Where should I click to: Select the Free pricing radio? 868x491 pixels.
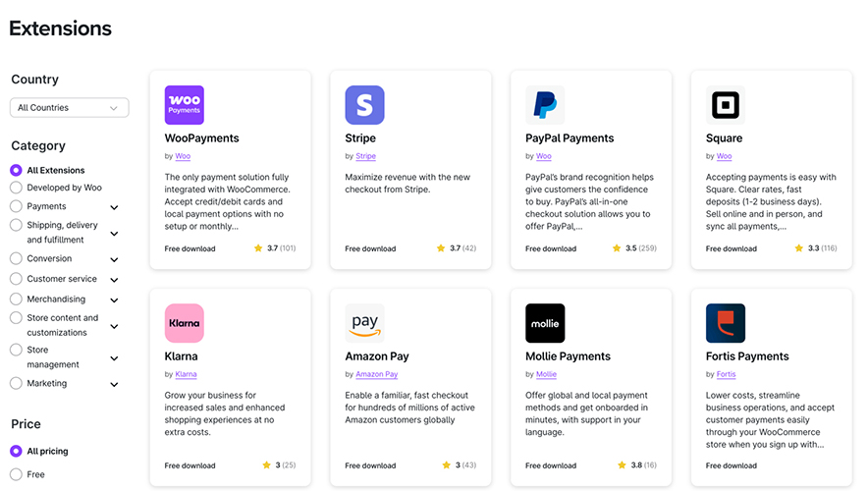(x=16, y=474)
